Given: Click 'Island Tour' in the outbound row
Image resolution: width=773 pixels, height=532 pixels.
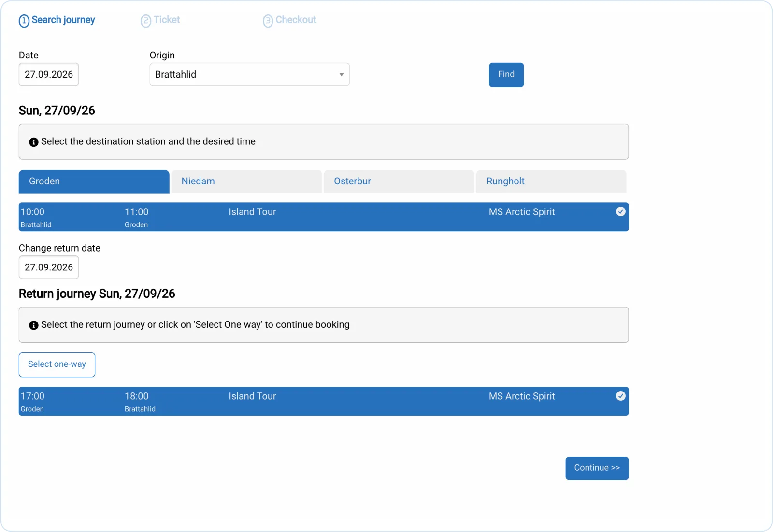Looking at the screenshot, I should [252, 212].
